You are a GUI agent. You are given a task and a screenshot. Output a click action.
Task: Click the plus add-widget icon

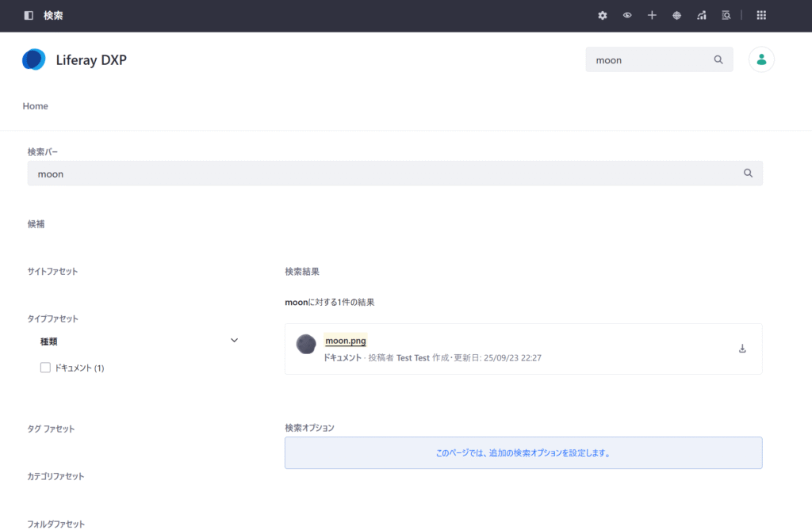click(x=652, y=15)
